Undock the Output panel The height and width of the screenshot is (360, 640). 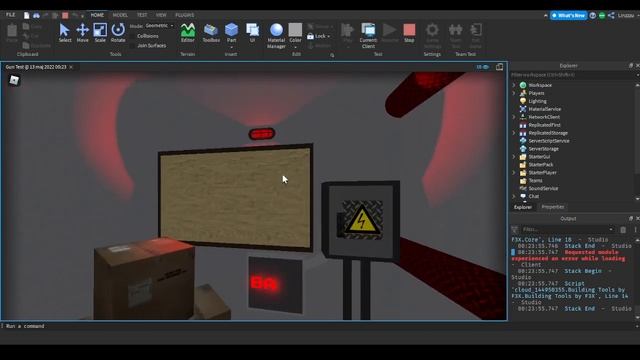(631, 218)
